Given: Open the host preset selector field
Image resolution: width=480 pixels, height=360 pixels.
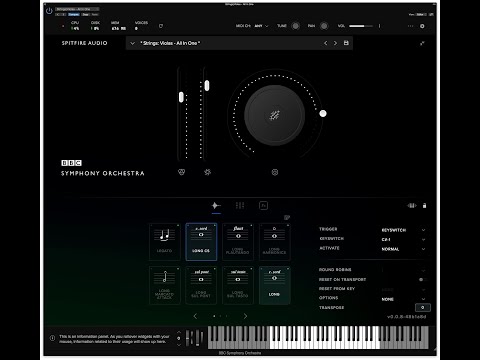Looking at the screenshot, I should (x=77, y=9).
